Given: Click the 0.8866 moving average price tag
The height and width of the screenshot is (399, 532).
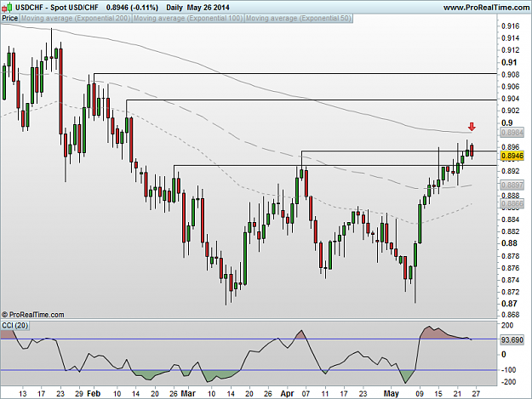Looking at the screenshot, I should (512, 203).
